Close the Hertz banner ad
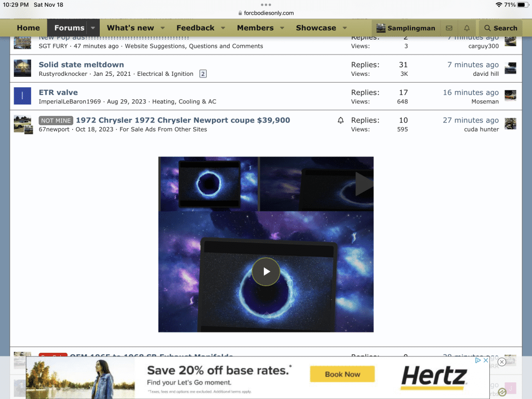The height and width of the screenshot is (399, 532). (501, 362)
